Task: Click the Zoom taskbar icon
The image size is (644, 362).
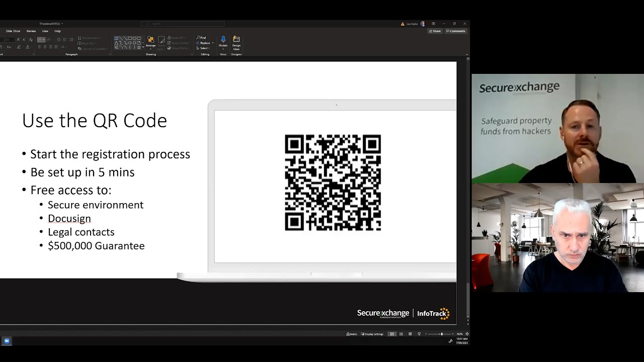Action: point(7,341)
